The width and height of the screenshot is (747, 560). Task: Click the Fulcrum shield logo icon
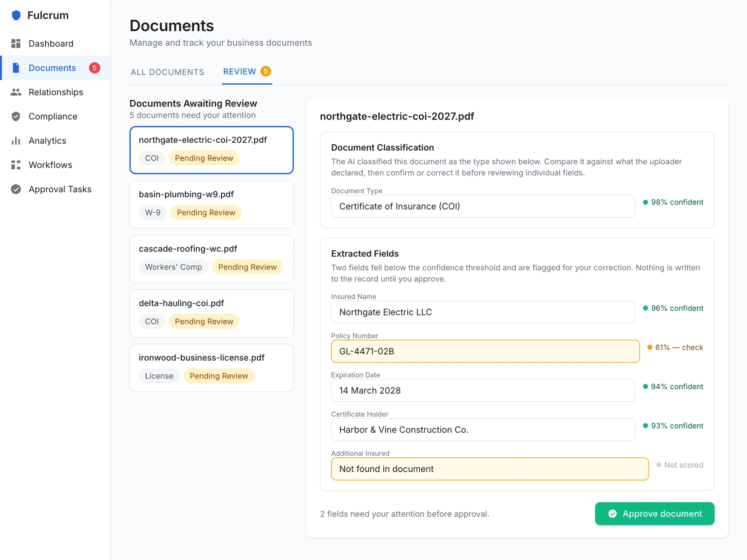point(16,15)
